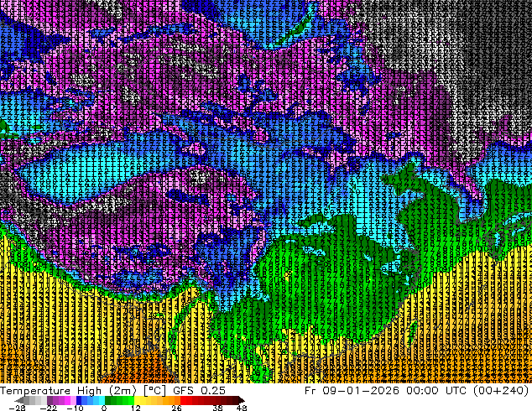532x411 pixels.
Task: Click the bright red legend swatch
Action: [183, 400]
